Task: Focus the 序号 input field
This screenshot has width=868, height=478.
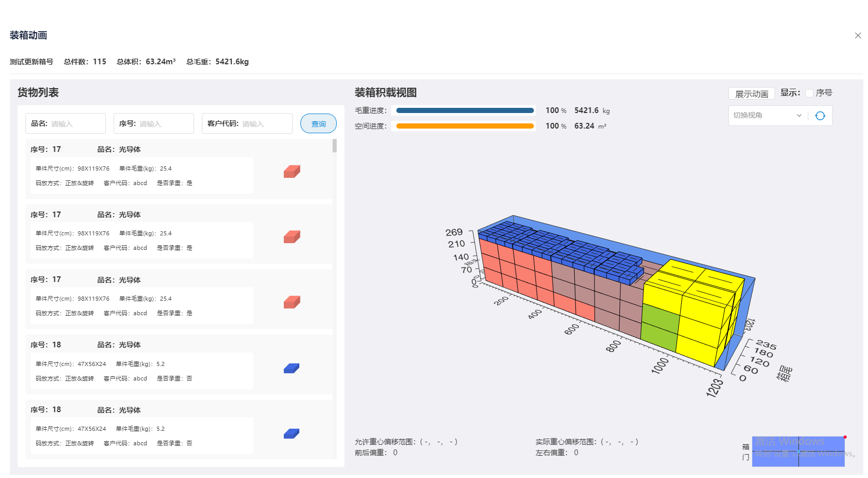Action: 154,123
